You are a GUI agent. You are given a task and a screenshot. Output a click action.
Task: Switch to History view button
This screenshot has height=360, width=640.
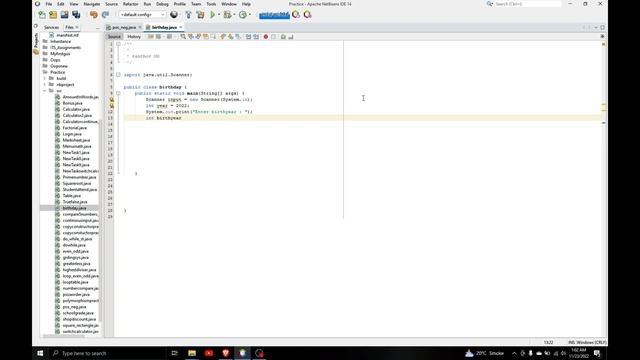[x=134, y=37]
